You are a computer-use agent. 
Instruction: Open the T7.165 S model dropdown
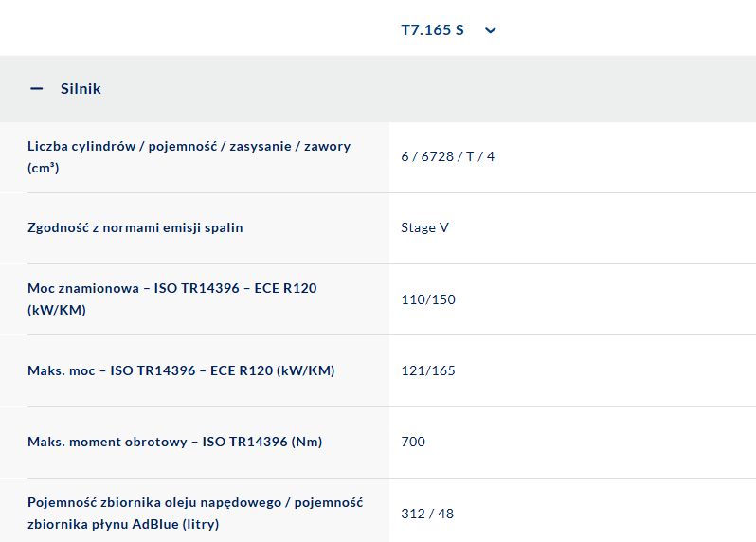(x=433, y=30)
